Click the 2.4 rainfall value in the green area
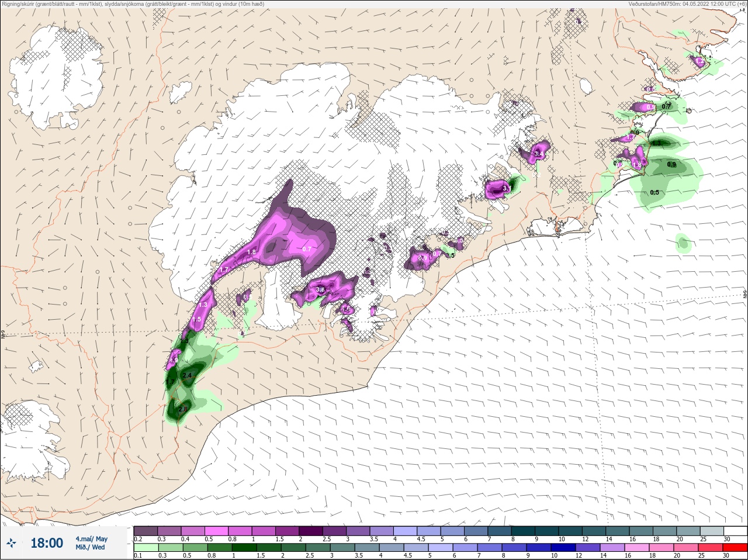 (187, 375)
